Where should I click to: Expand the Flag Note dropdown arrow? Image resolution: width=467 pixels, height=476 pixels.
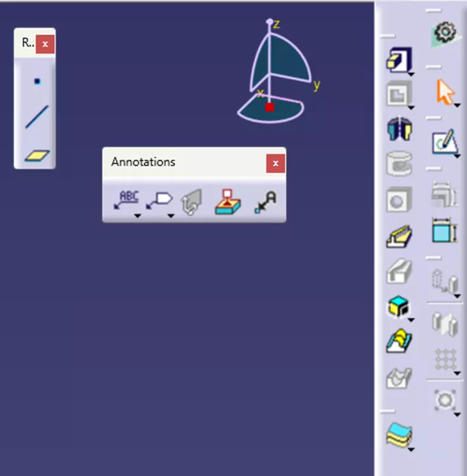pyautogui.click(x=171, y=216)
